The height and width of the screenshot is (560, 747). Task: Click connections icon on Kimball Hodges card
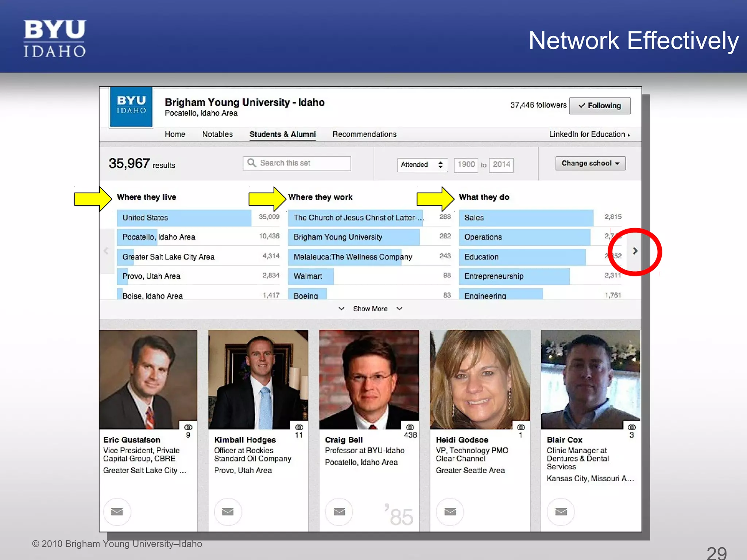(x=299, y=427)
